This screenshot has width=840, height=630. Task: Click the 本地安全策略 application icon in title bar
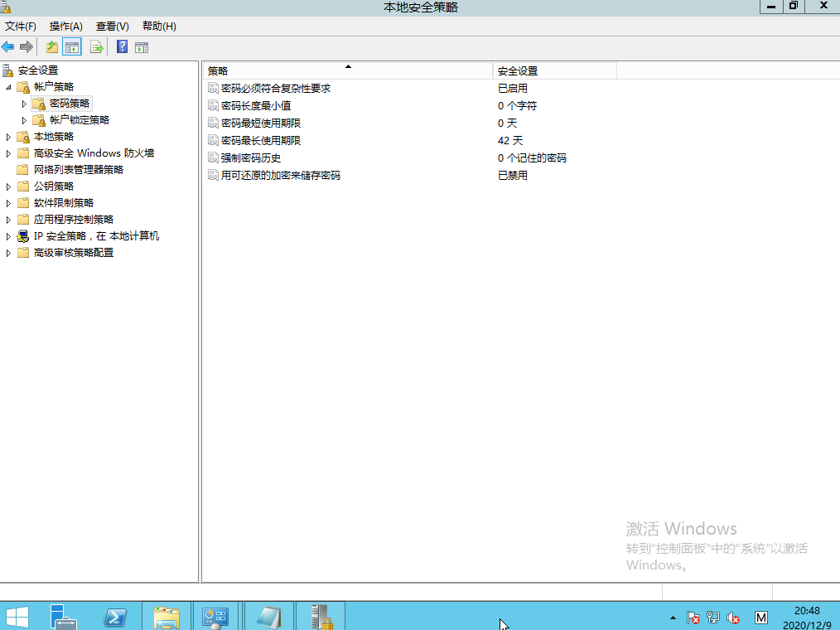(x=8, y=7)
